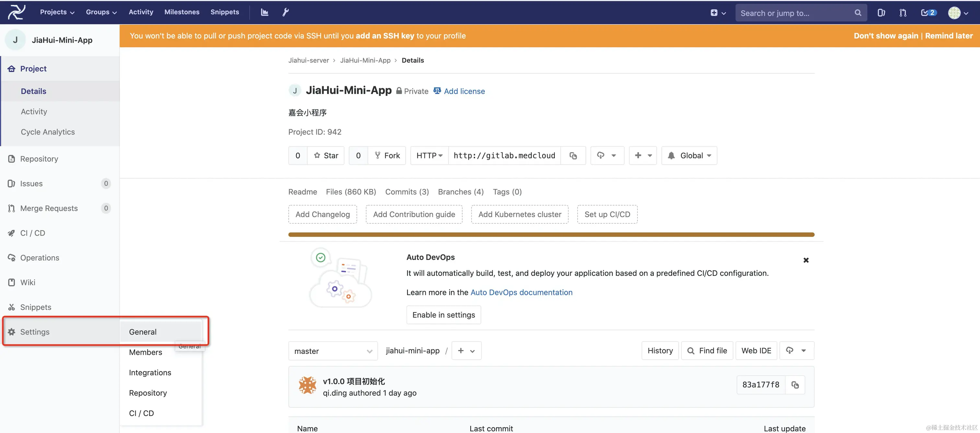Open the History button
Image resolution: width=980 pixels, height=433 pixels.
(x=660, y=350)
